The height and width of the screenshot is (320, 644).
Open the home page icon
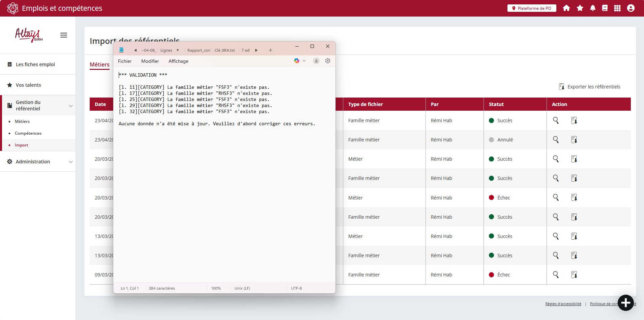[x=566, y=8]
